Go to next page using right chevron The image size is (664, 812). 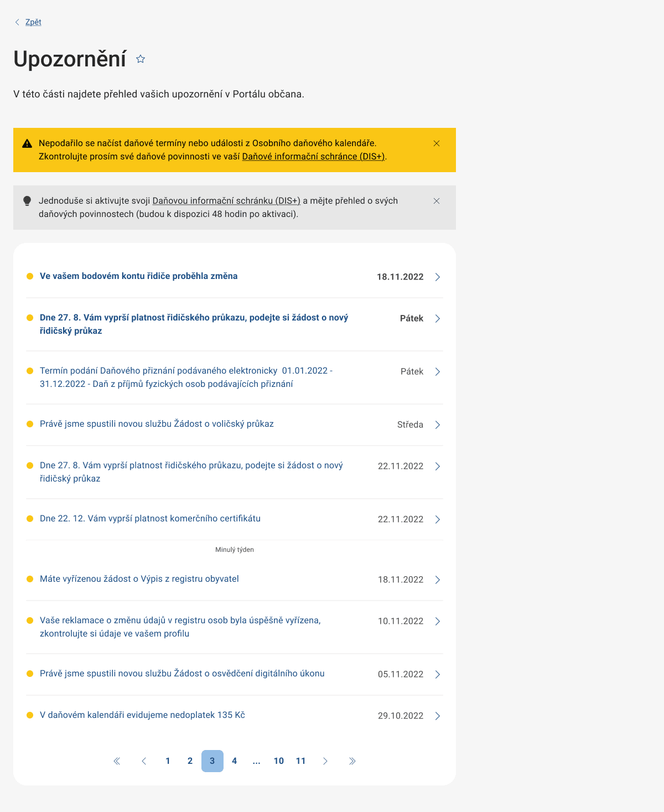325,761
